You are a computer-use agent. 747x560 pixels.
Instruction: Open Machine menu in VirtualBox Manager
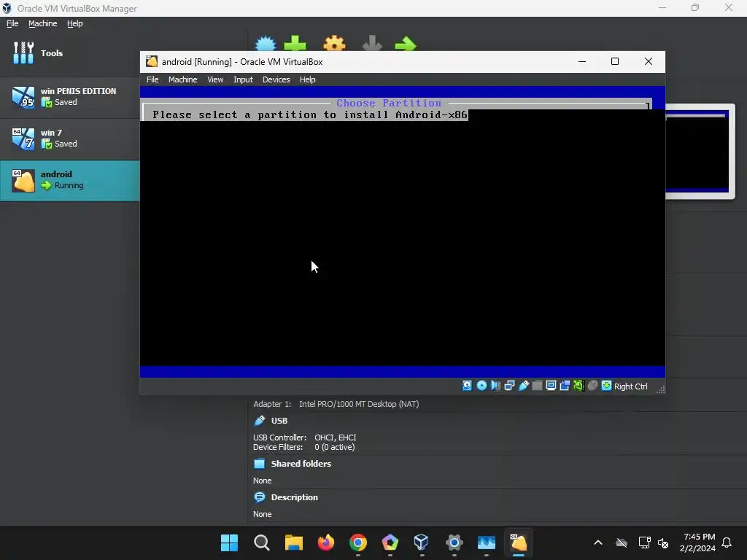coord(42,23)
